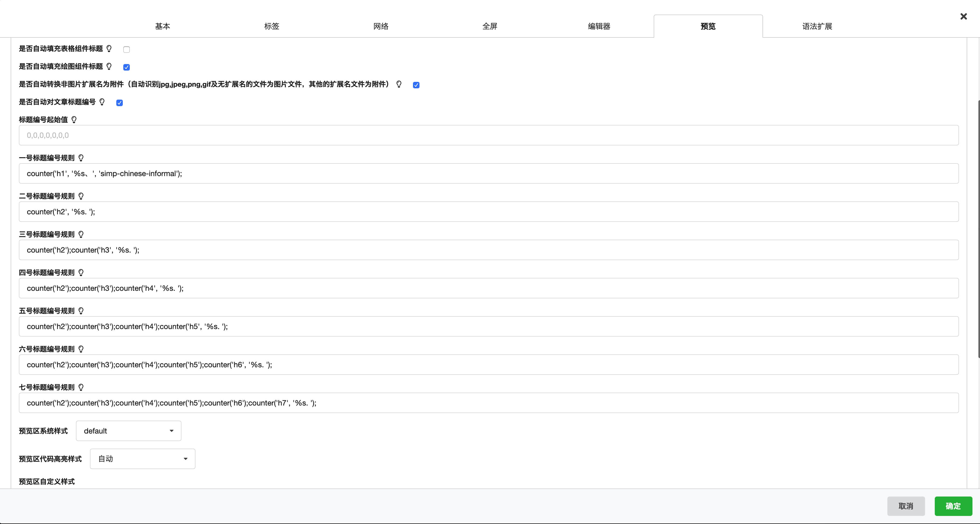Image resolution: width=980 pixels, height=524 pixels.
Task: Switch to the 编辑器 tab
Action: [599, 26]
